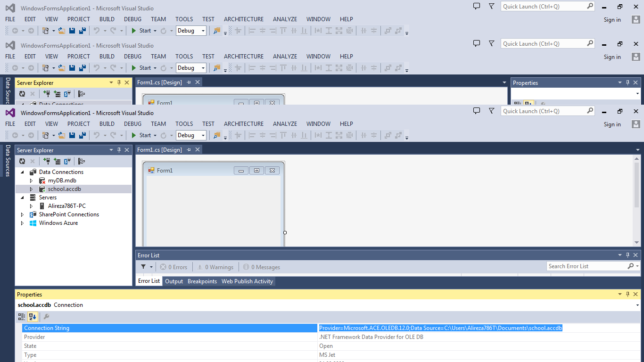644x362 pixels.
Task: Switch to the Breakpoints tab
Action: pyautogui.click(x=202, y=281)
